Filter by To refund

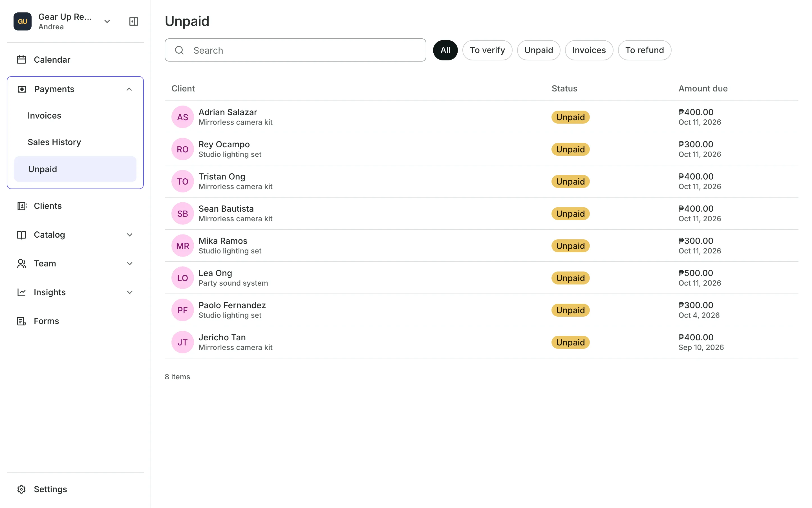645,50
